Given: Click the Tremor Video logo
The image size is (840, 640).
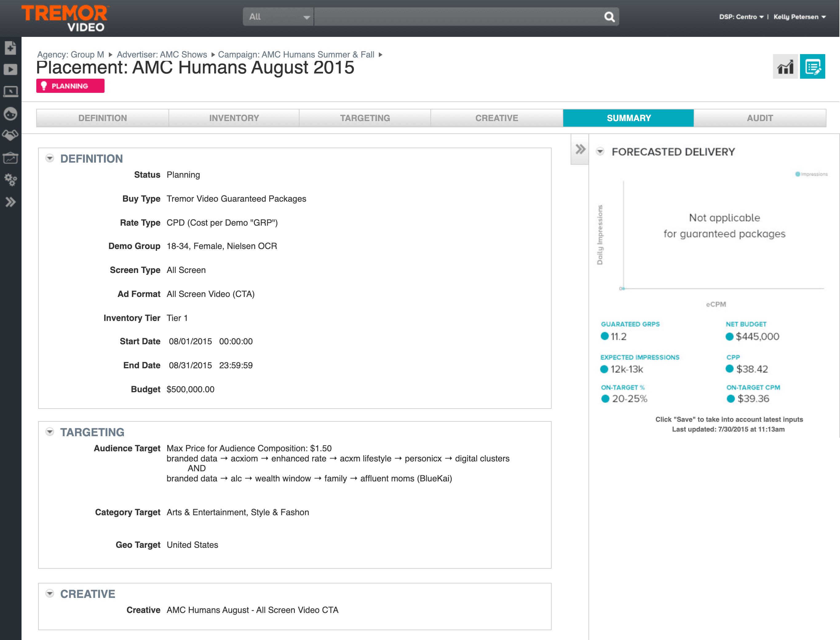Looking at the screenshot, I should 65,18.
